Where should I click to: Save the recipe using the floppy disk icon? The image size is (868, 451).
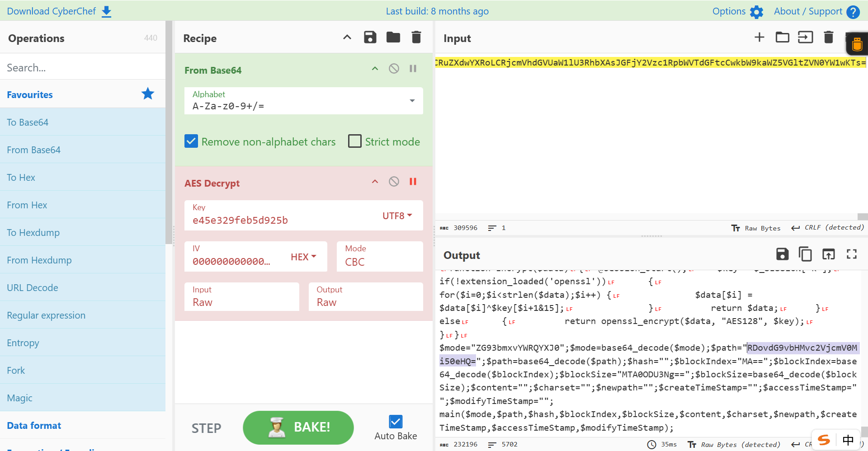coord(370,38)
